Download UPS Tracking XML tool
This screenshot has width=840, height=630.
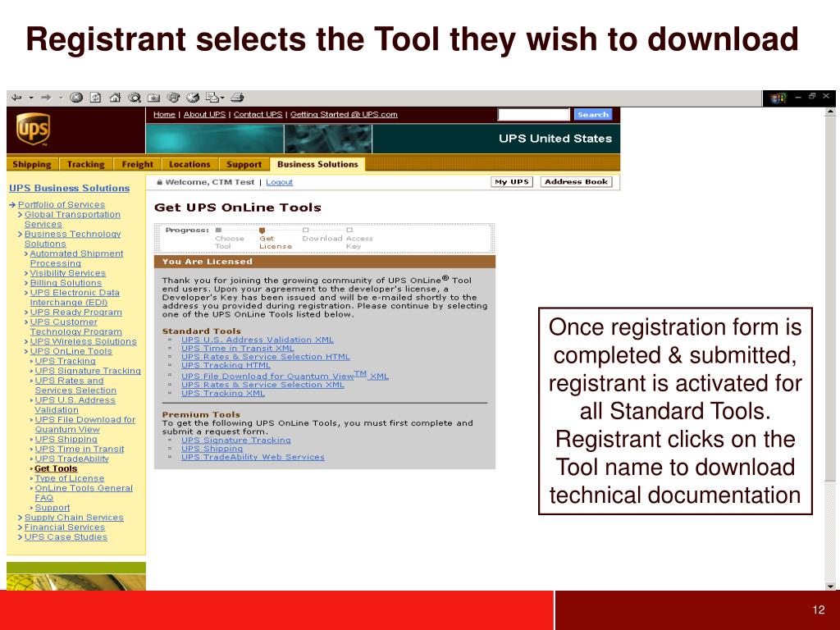click(x=223, y=393)
